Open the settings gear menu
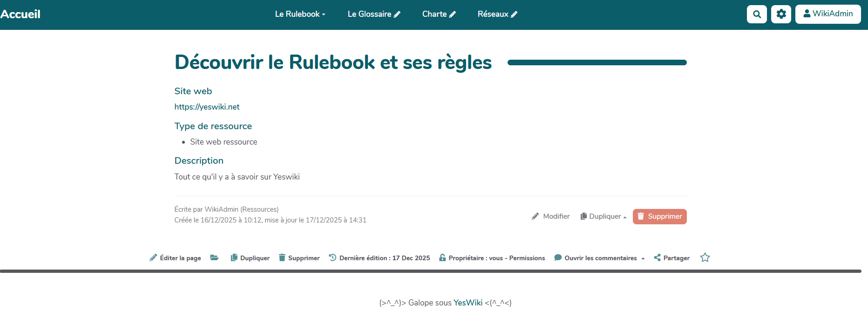 (781, 14)
